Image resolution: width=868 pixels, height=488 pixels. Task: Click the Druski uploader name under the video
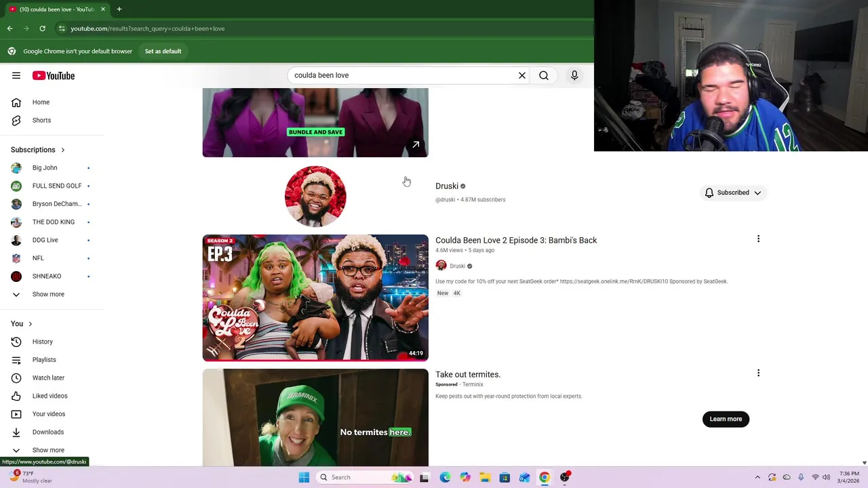click(458, 266)
